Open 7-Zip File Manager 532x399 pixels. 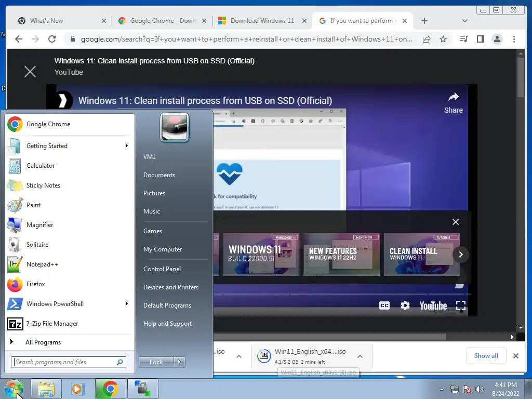pyautogui.click(x=70, y=324)
